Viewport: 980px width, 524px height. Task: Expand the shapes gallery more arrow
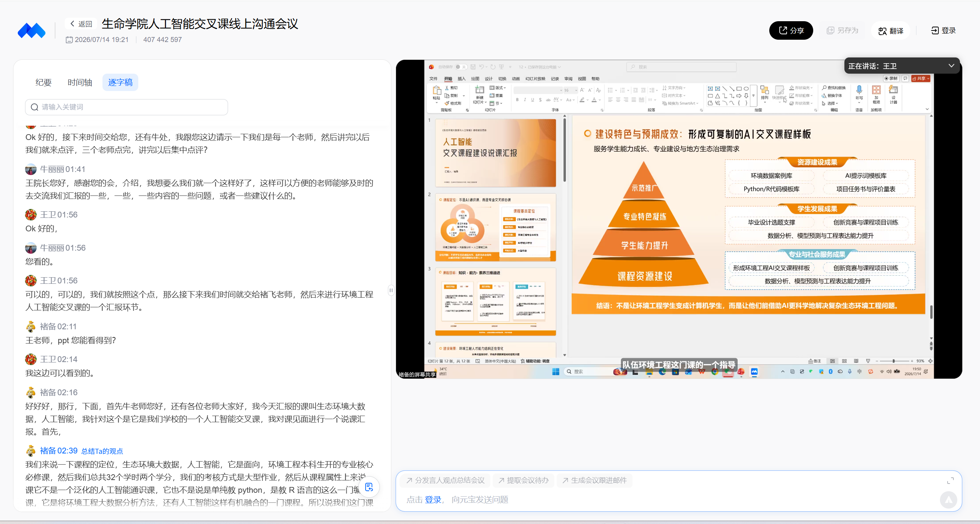click(753, 96)
